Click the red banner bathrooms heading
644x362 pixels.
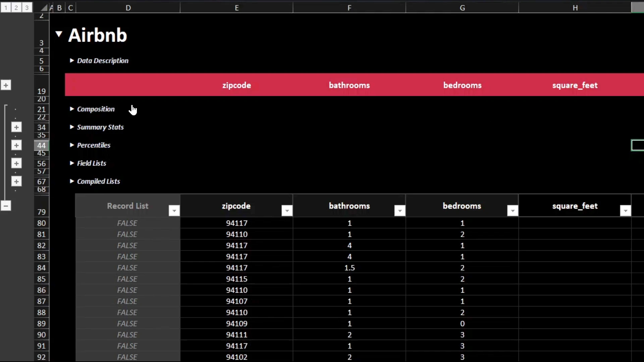(x=349, y=85)
